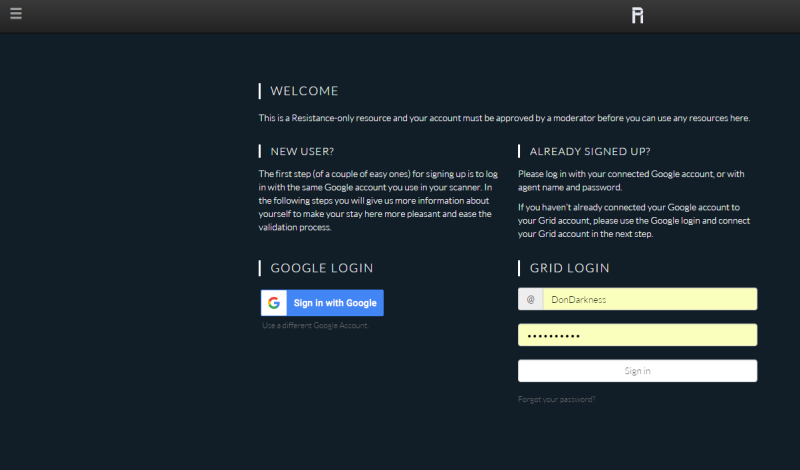
Task: Click the ALREADY SIGNED UP? heading
Action: 590,152
